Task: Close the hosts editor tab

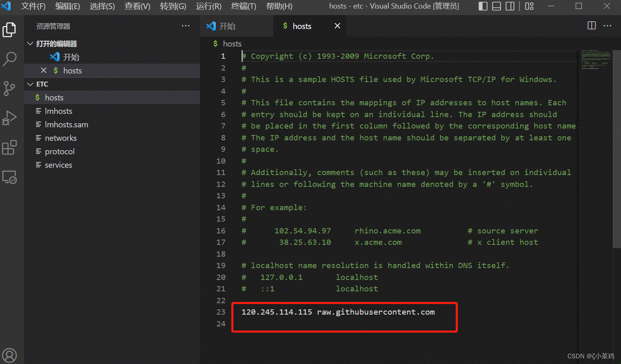Action: click(337, 26)
